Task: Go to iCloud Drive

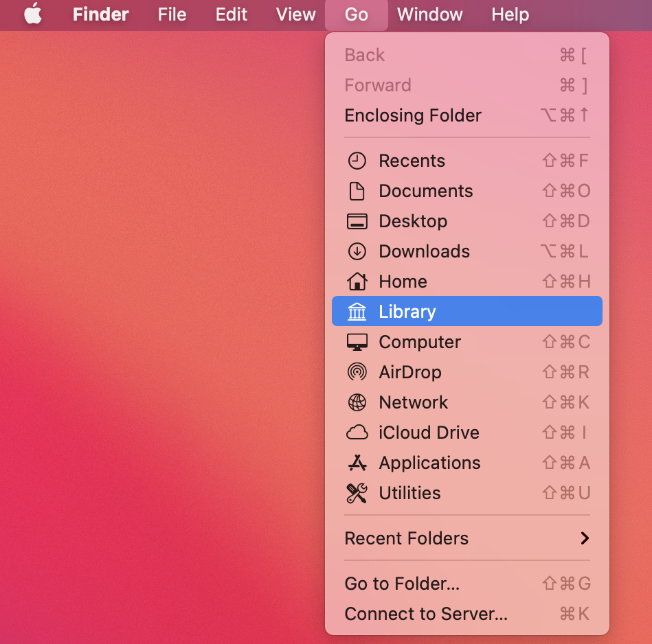Action: pos(467,433)
